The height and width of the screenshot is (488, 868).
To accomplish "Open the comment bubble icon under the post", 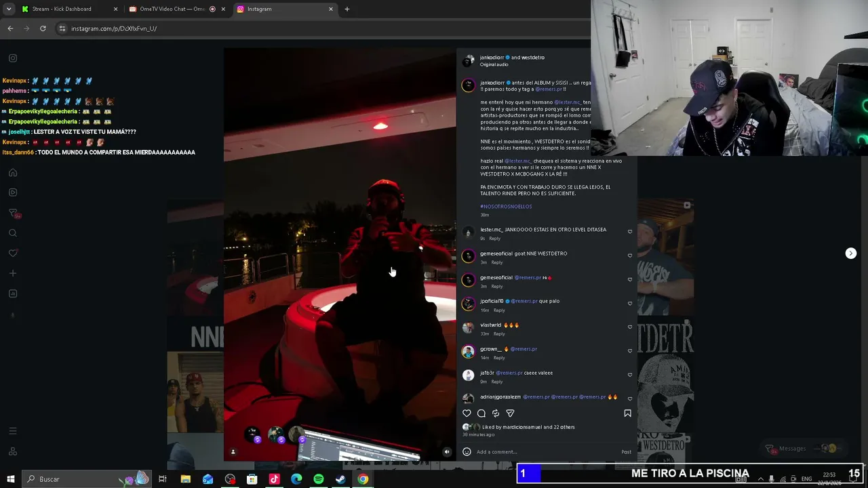I will click(x=481, y=413).
